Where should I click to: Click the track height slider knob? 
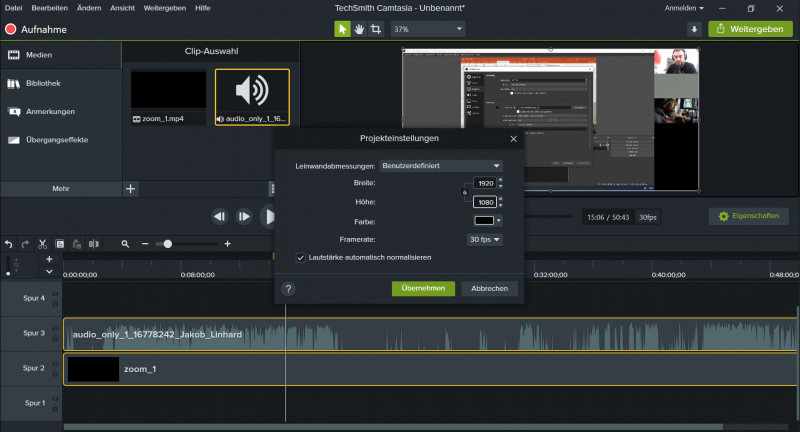tap(8, 274)
